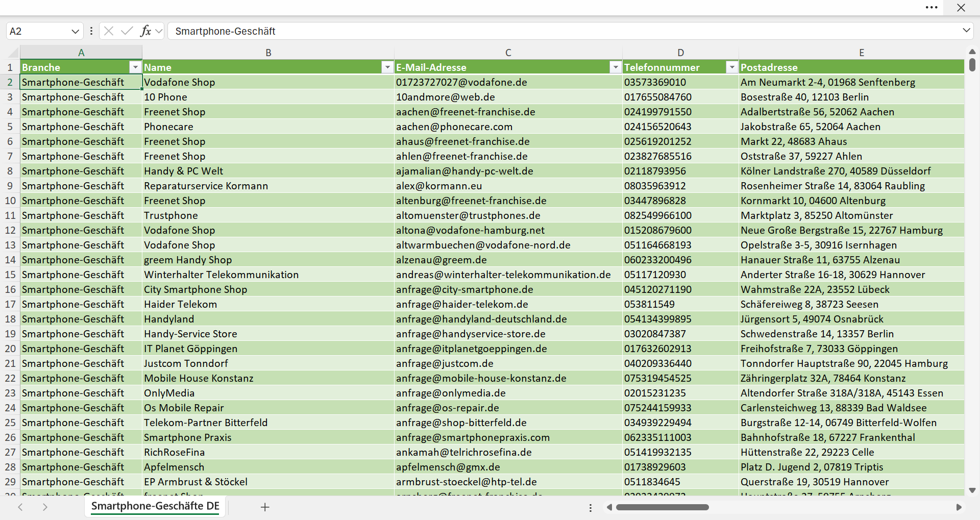Select column B header
The width and height of the screenshot is (980, 520).
click(268, 52)
